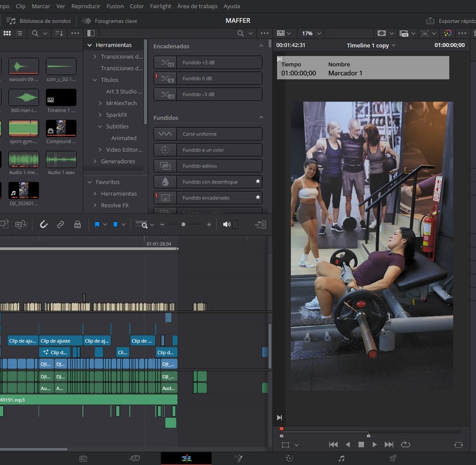Click the loop playback icon
This screenshot has width=476, height=465.
[405, 445]
